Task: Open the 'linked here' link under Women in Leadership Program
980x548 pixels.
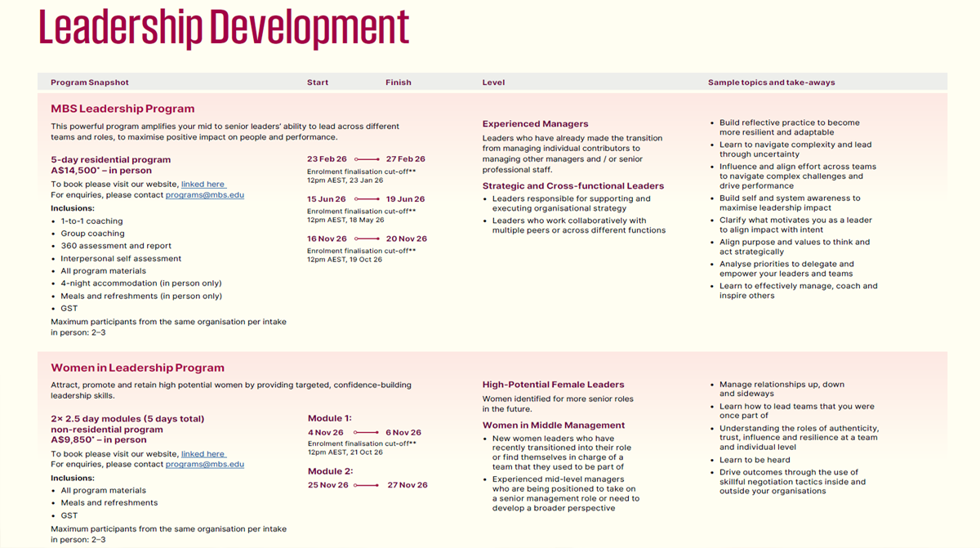Action: [x=203, y=454]
